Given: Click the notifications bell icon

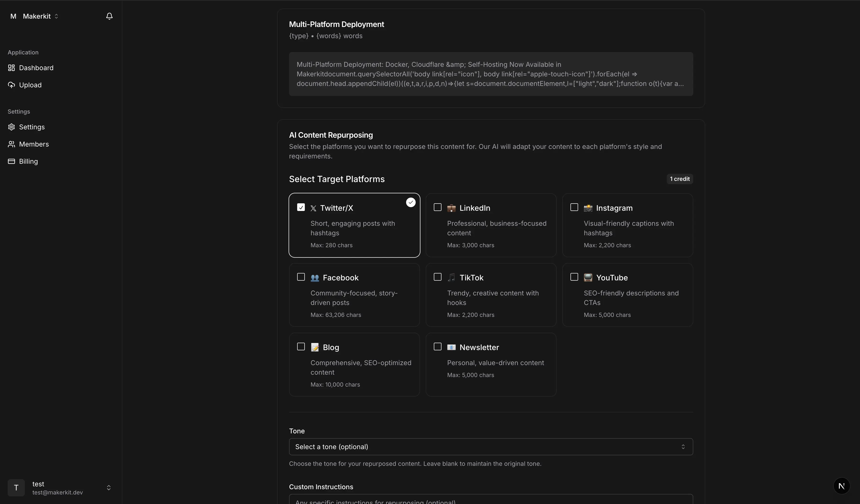Looking at the screenshot, I should coord(109,16).
